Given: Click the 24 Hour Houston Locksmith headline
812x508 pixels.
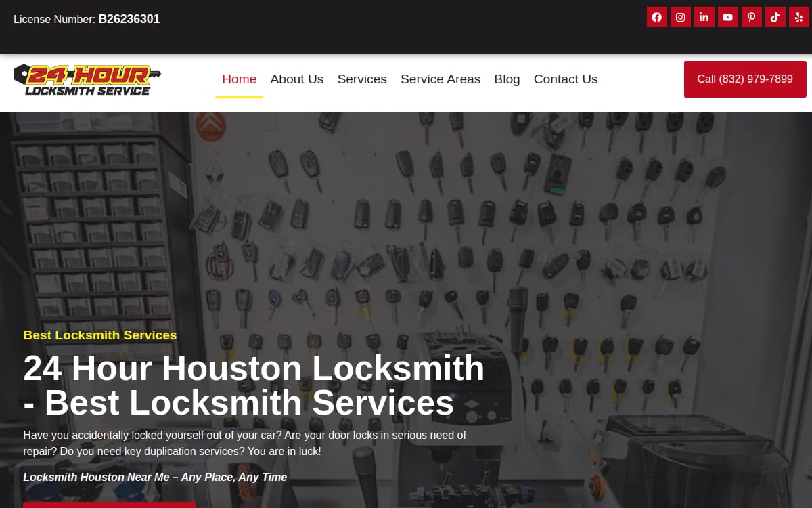Looking at the screenshot, I should click(254, 385).
